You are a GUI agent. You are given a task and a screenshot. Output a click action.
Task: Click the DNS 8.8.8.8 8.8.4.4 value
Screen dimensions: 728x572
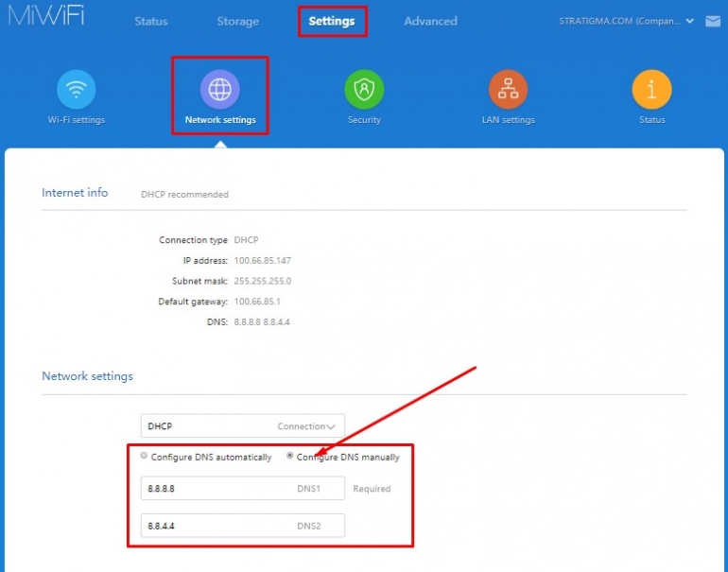tap(262, 321)
